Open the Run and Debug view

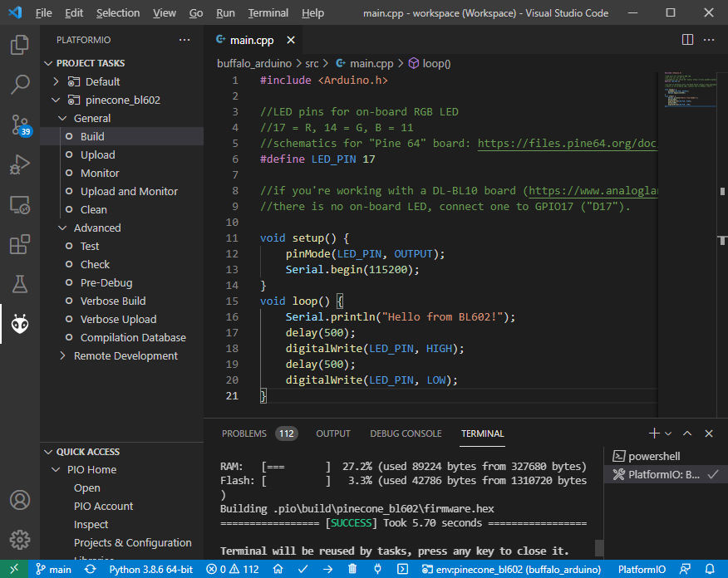pos(19,164)
